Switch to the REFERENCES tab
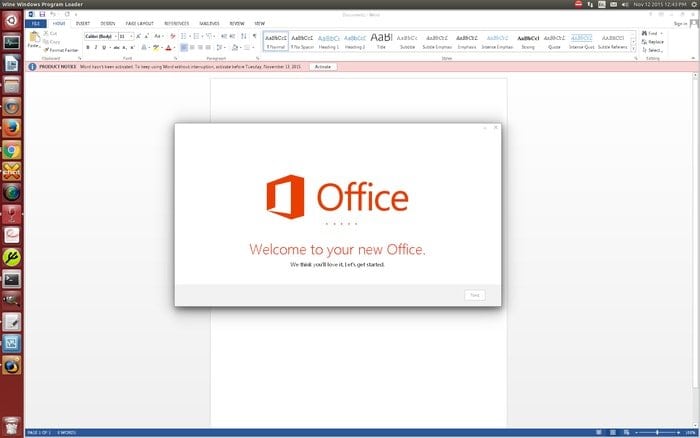This screenshot has width=700, height=438. point(176,23)
